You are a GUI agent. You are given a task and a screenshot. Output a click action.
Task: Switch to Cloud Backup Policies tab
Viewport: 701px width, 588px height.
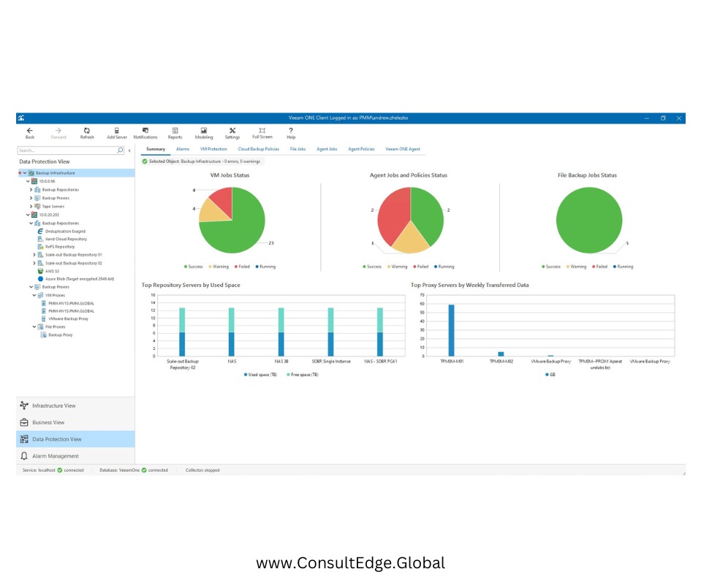(x=259, y=149)
